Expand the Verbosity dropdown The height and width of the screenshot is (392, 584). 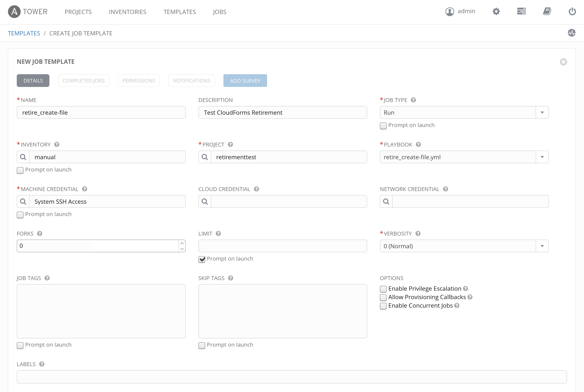pos(542,246)
